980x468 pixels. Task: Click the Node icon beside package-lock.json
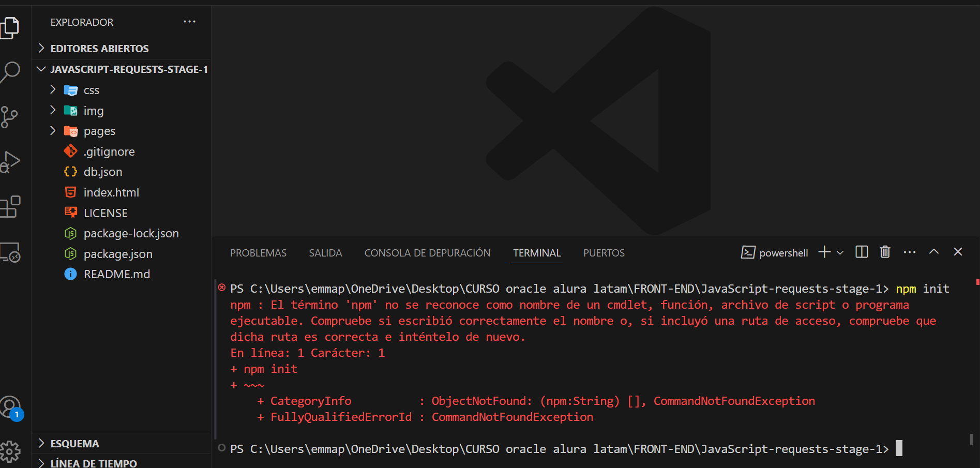(70, 233)
